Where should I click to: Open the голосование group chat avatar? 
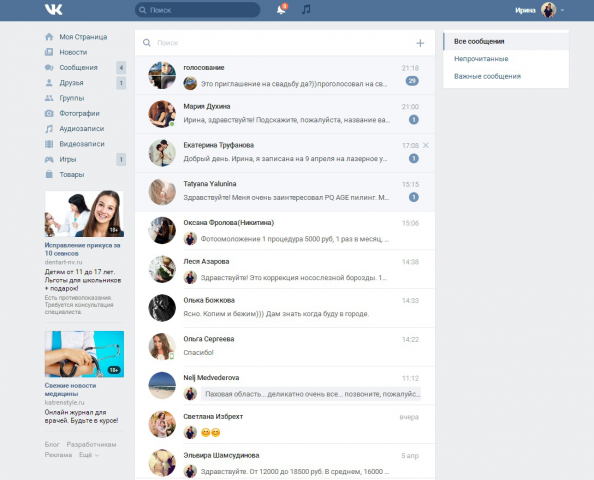[x=162, y=75]
